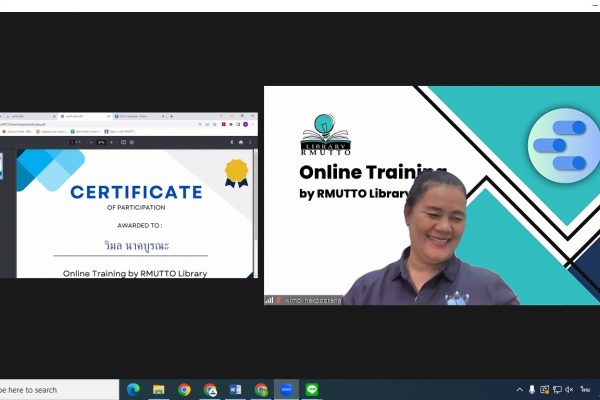The image size is (600, 400).
Task: Click the PDF page number field
Action: 72,142
